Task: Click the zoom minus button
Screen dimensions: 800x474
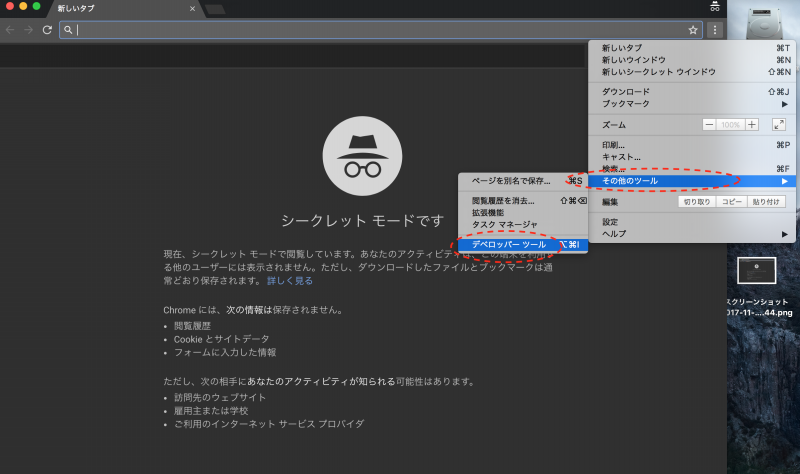Action: [709, 124]
